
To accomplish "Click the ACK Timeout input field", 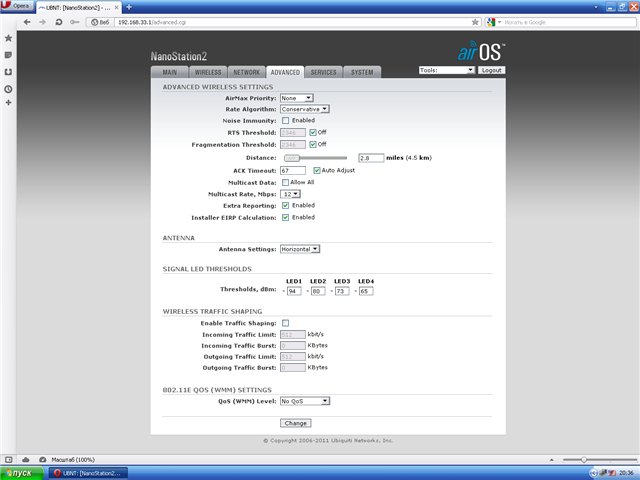I will [293, 171].
